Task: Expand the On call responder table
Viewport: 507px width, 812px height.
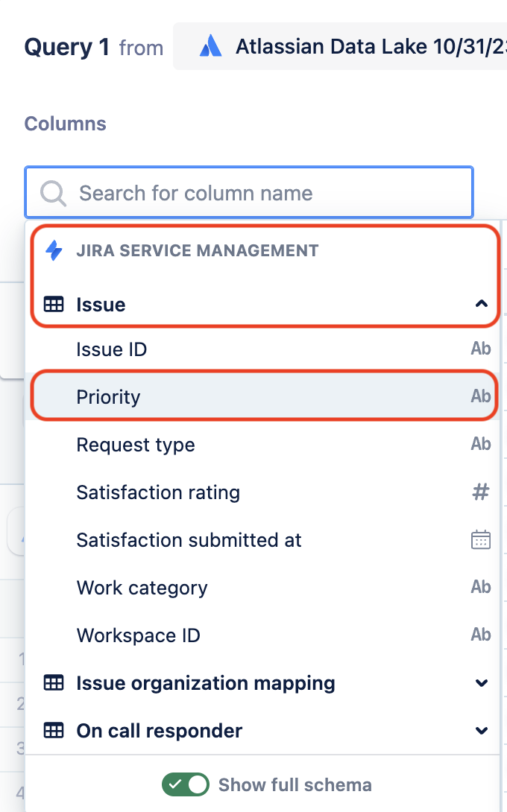Action: coord(482,731)
